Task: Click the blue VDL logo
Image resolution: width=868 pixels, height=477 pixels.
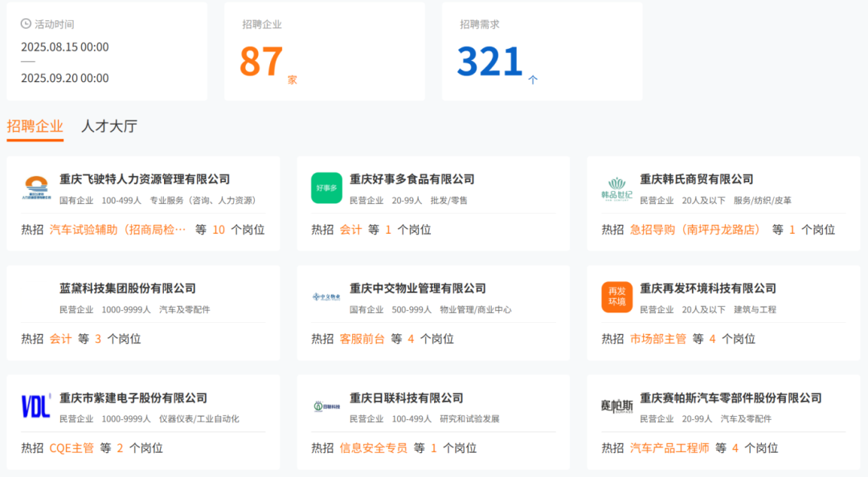Action: click(x=36, y=406)
